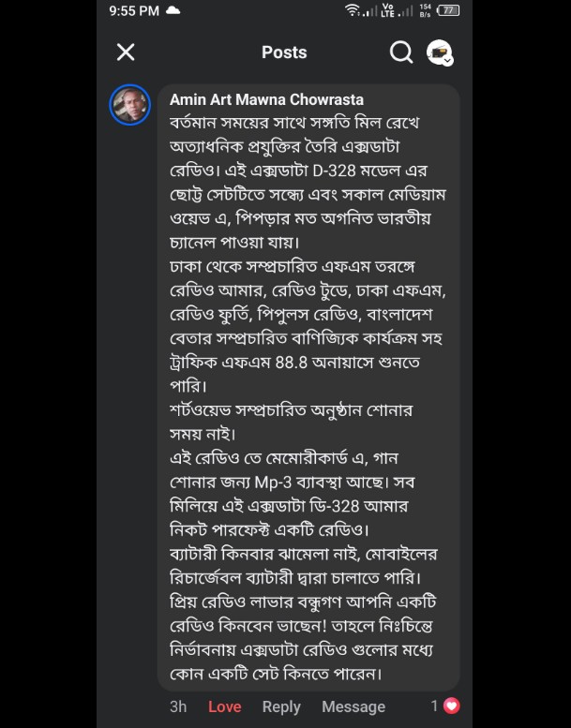Reply to Amin Art's comment

point(281,706)
